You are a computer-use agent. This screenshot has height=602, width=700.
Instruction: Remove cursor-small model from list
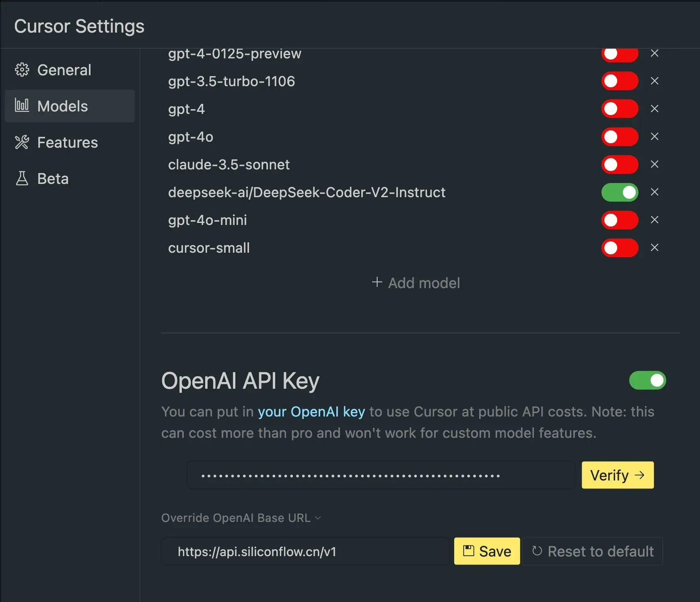[655, 247]
